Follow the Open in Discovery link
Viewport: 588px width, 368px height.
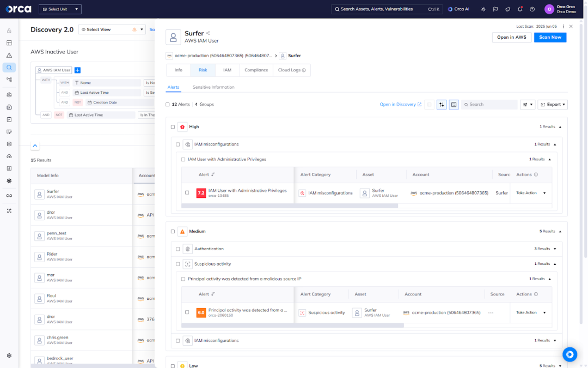click(401, 104)
